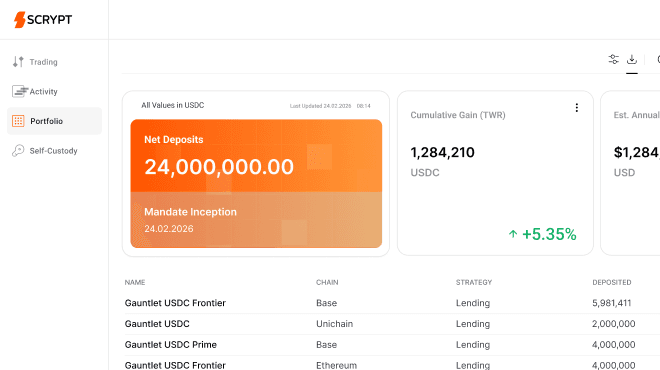Click the Unichain chain cell
This screenshot has height=370, width=660.
click(335, 324)
